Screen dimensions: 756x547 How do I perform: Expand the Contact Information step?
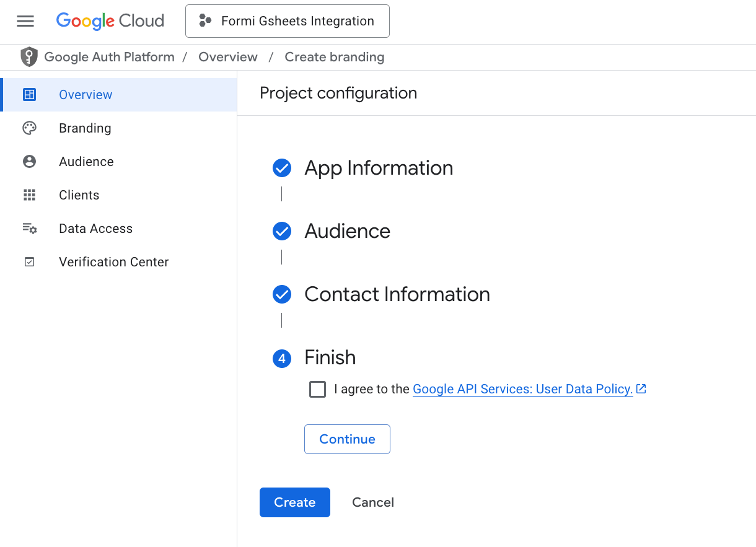[397, 294]
